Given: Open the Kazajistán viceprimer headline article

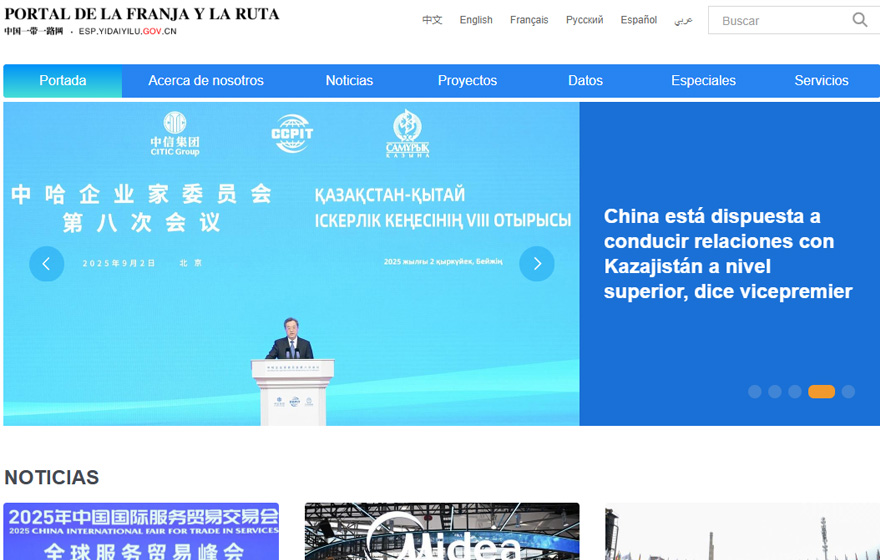Looking at the screenshot, I should tap(728, 254).
